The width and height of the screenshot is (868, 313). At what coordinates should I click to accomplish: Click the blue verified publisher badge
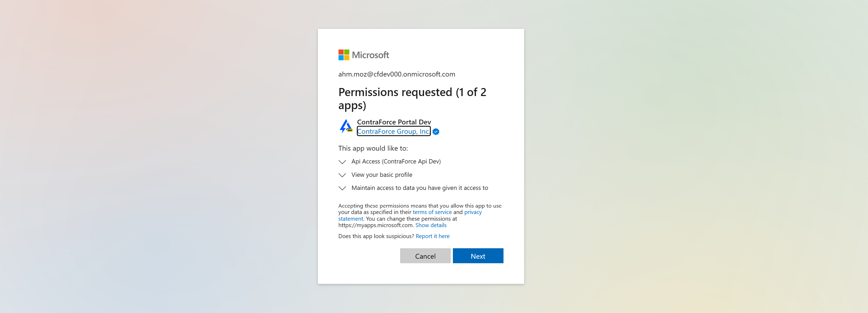[x=436, y=132]
